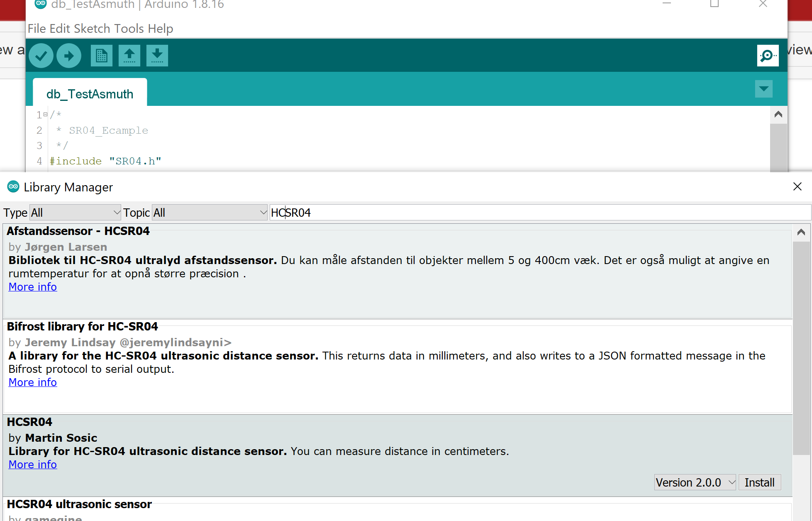
Task: Click the Upload arrow button
Action: tap(69, 55)
